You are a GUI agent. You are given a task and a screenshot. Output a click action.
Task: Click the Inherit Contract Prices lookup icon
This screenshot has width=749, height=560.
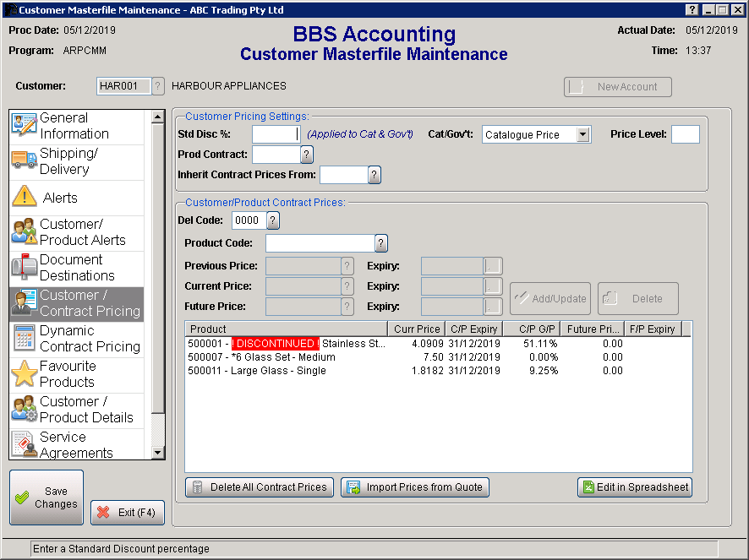(374, 175)
